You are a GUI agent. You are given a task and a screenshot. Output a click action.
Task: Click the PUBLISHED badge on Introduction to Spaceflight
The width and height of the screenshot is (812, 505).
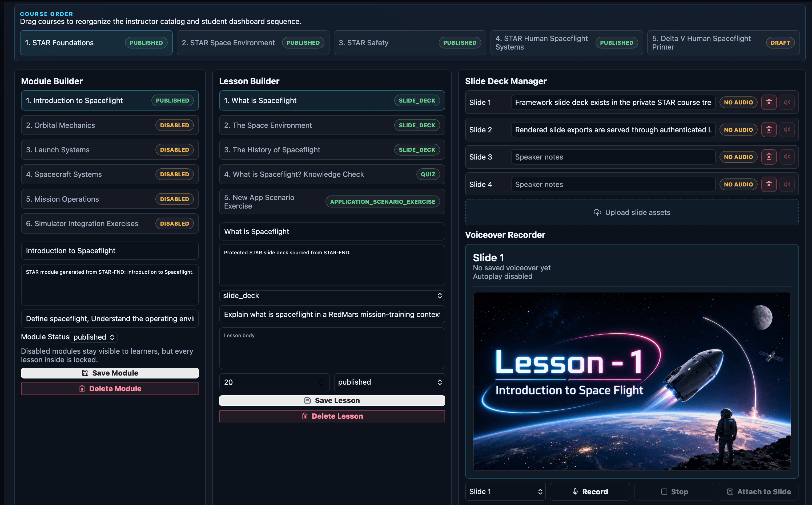172,100
